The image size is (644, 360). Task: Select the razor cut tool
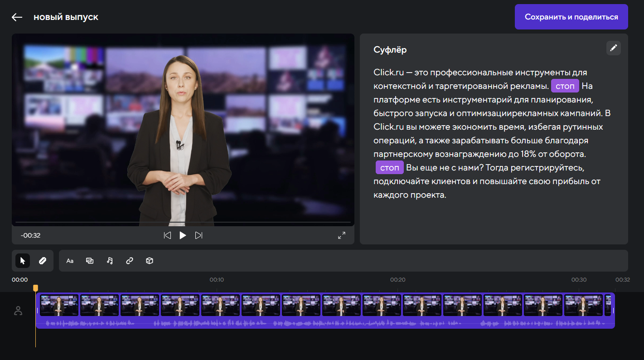tap(43, 261)
